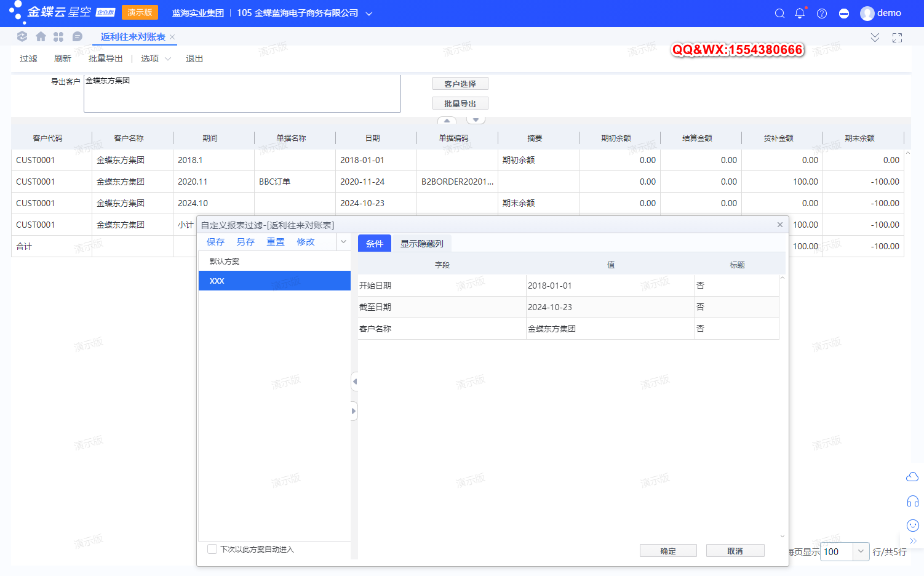Viewport: 924px width, 576px height.
Task: Click the stacked layers icon in tab bar
Action: click(22, 36)
